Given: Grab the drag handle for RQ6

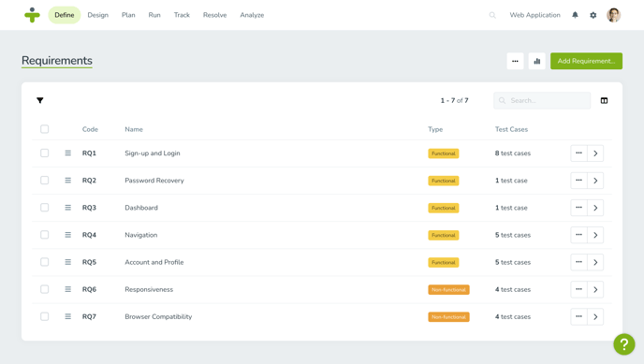Looking at the screenshot, I should coord(67,289).
